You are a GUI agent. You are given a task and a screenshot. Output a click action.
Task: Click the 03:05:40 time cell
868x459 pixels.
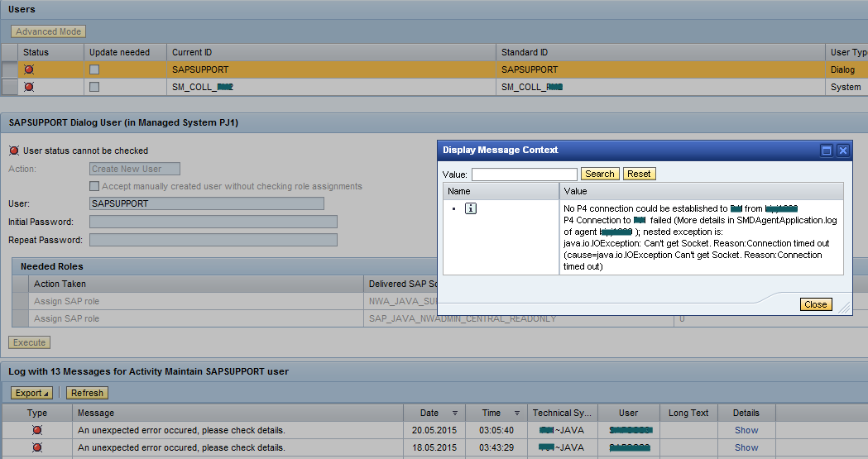(496, 430)
